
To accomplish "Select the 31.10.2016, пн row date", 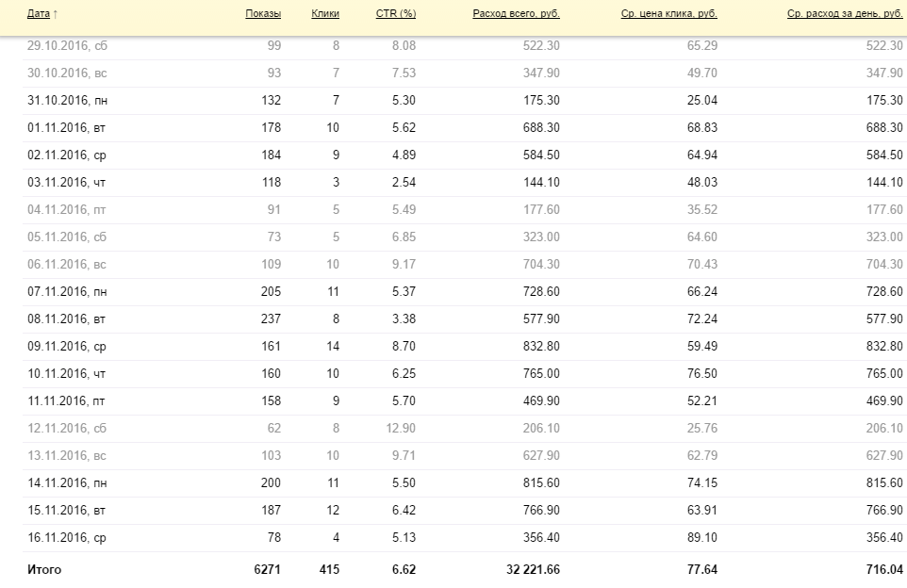I will tap(67, 101).
